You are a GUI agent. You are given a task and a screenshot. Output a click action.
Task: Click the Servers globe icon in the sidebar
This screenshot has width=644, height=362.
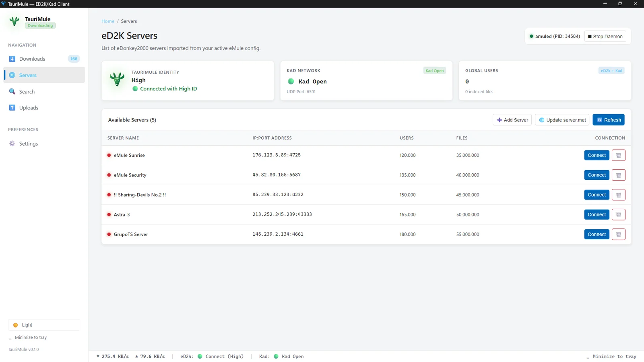12,75
